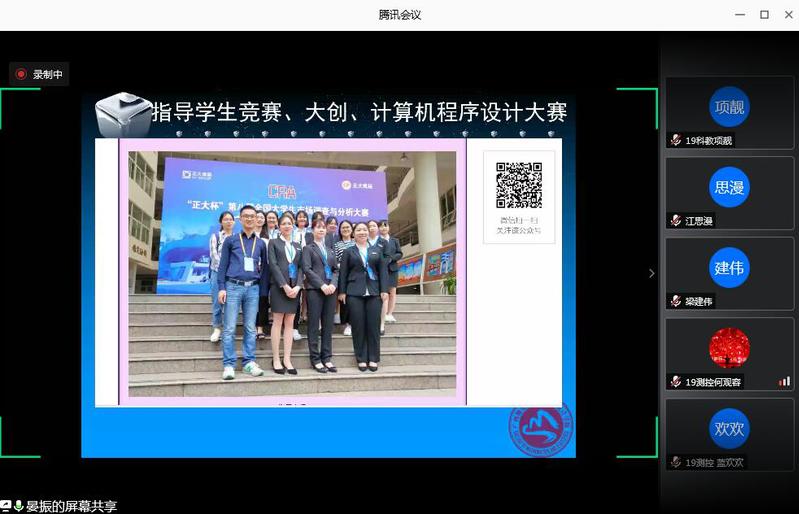This screenshot has height=514, width=799.
Task: Click the red flower avatar of 19测控何观容
Action: [729, 348]
